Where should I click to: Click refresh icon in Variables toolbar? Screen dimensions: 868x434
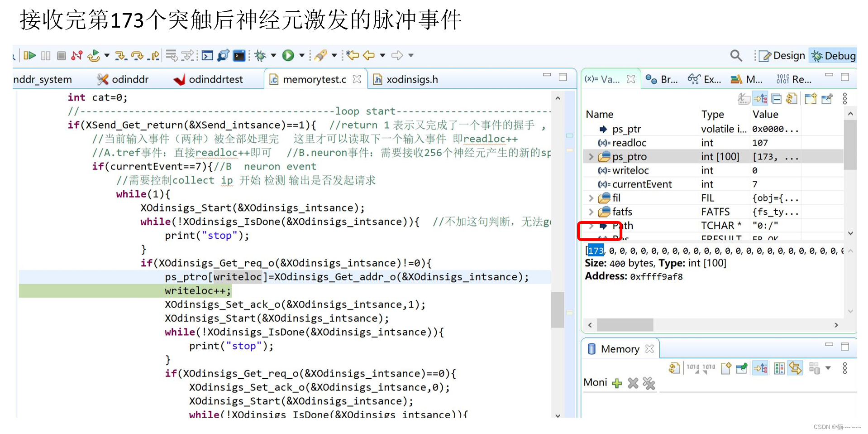(792, 99)
